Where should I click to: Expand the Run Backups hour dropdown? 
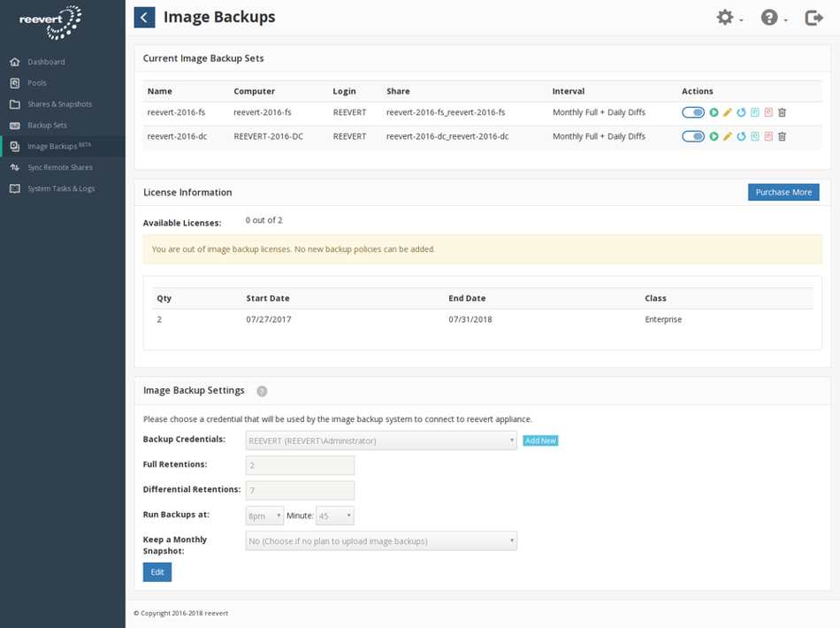(264, 516)
